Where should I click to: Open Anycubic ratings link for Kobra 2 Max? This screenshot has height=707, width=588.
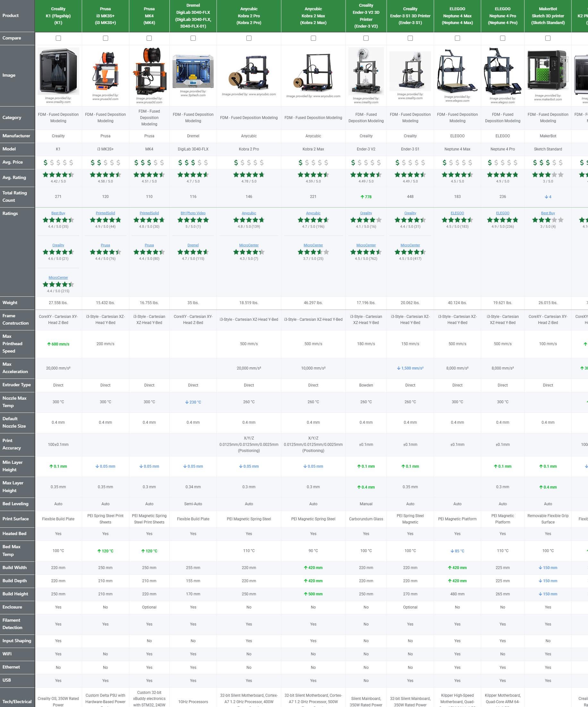point(313,213)
